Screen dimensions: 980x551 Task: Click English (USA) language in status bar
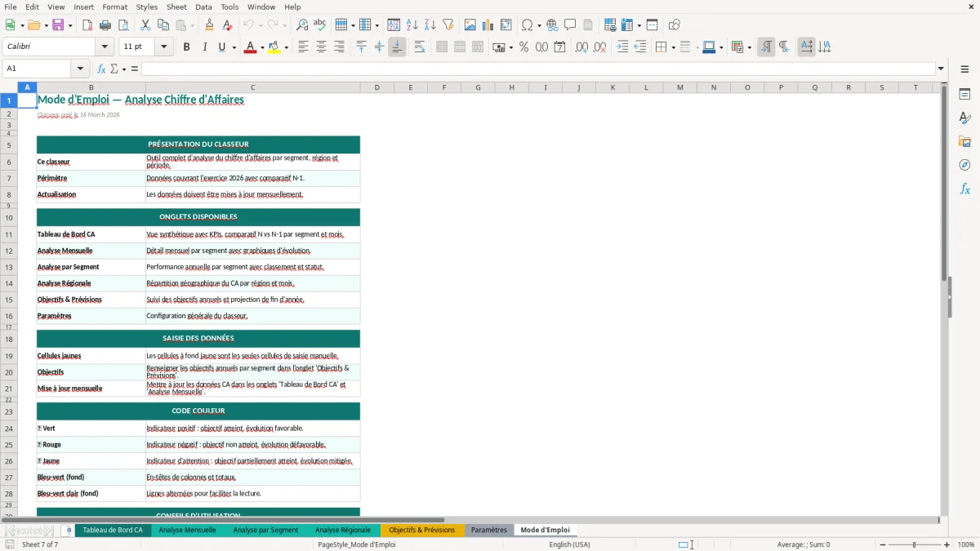(569, 544)
